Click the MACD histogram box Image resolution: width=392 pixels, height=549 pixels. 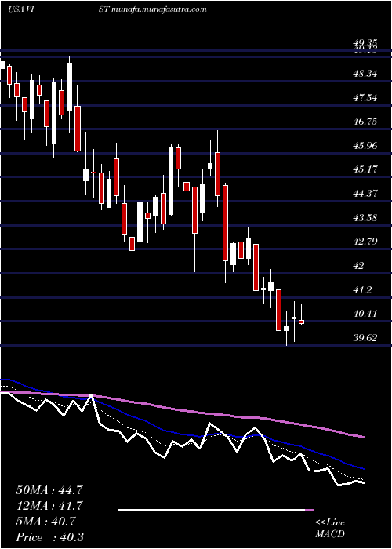coord(216,510)
